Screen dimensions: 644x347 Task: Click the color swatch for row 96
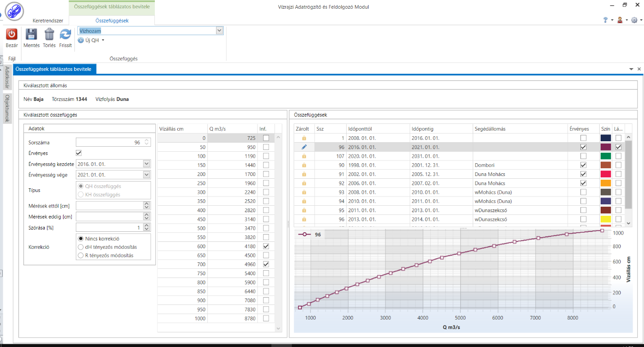pyautogui.click(x=606, y=147)
